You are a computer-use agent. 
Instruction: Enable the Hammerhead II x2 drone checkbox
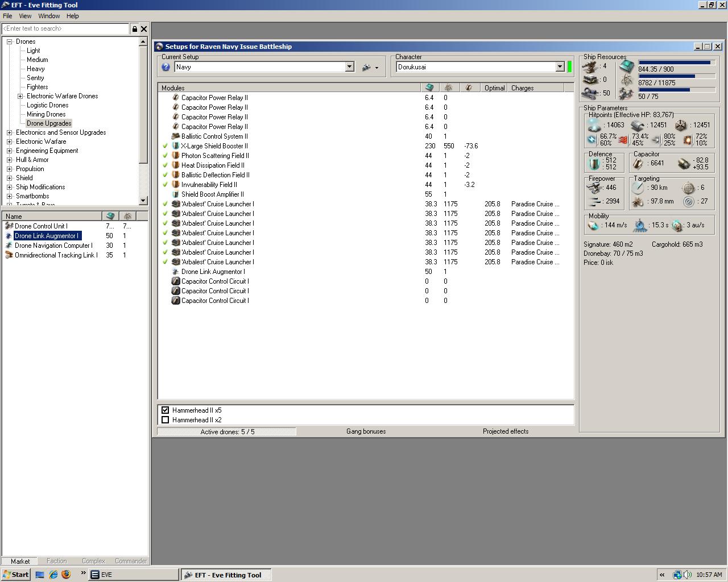(166, 420)
